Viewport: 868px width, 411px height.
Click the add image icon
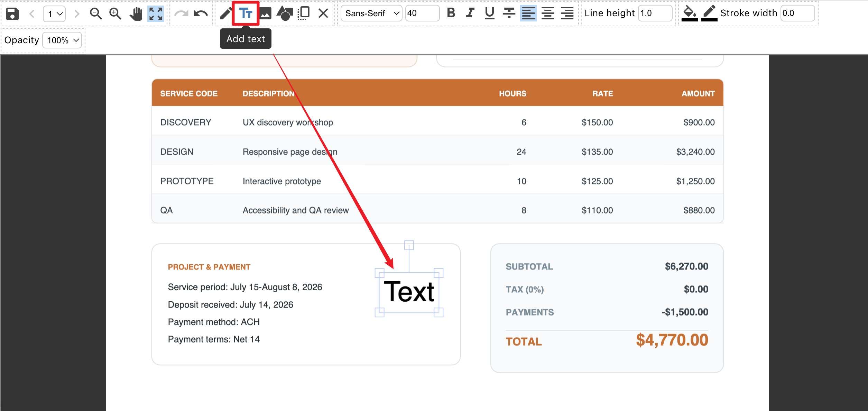point(265,14)
